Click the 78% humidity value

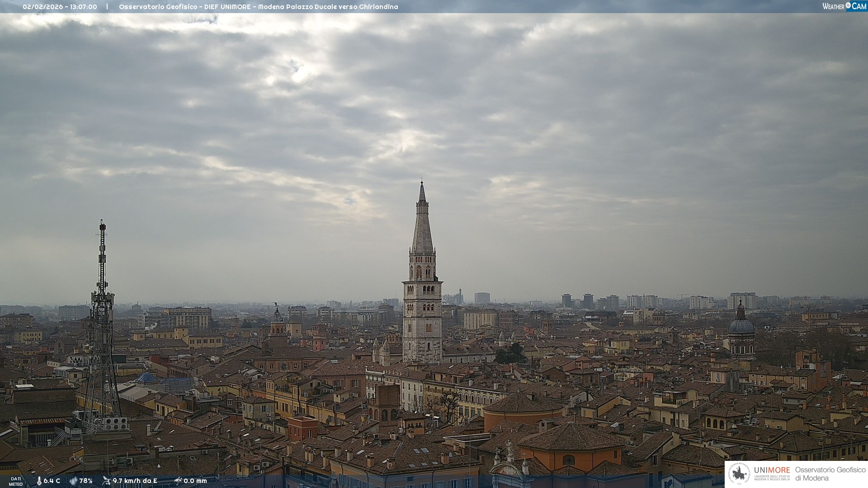86,481
